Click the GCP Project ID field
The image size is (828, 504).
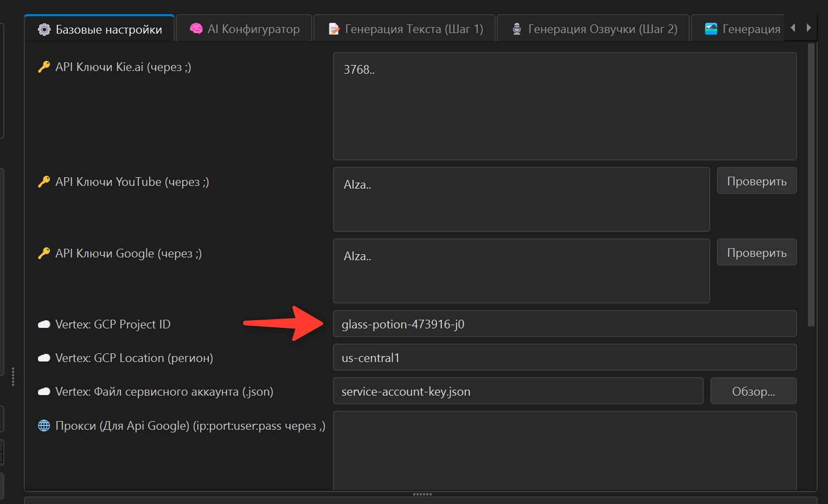tap(564, 324)
